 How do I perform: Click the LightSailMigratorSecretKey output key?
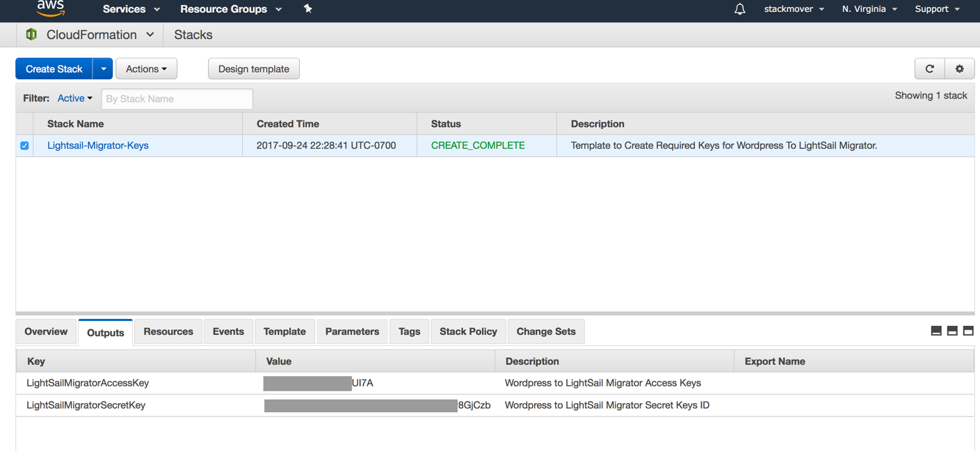click(86, 405)
